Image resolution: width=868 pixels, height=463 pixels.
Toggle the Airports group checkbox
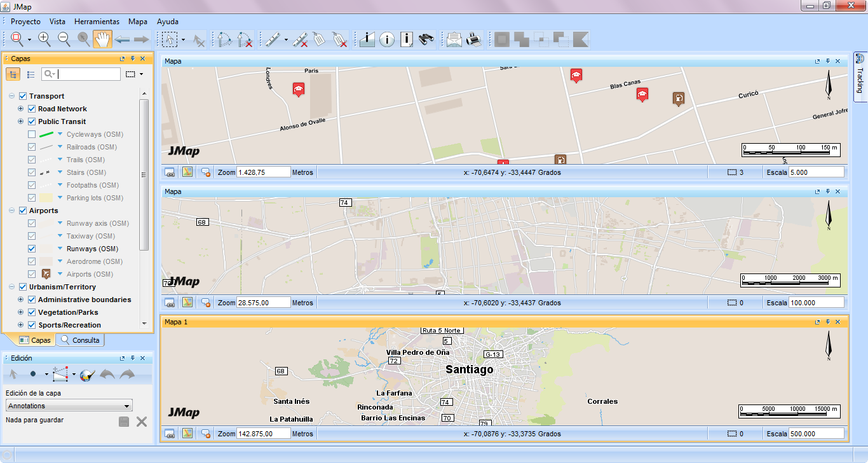(x=24, y=211)
